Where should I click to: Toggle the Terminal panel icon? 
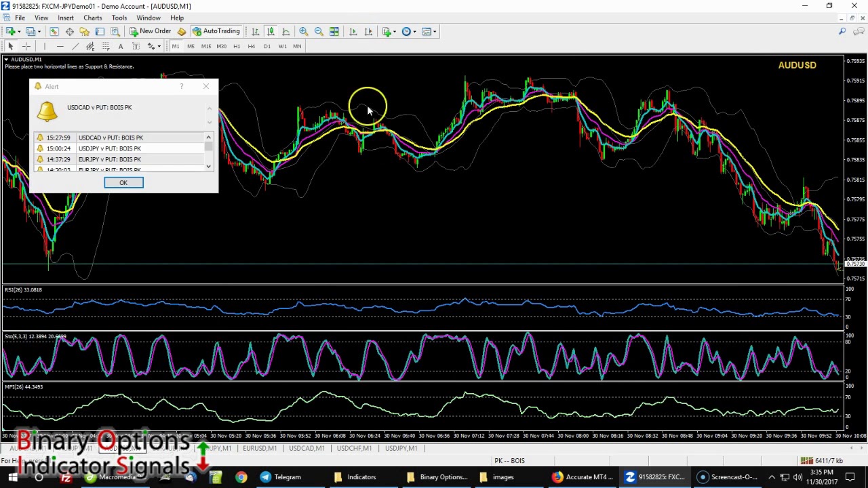pos(100,31)
